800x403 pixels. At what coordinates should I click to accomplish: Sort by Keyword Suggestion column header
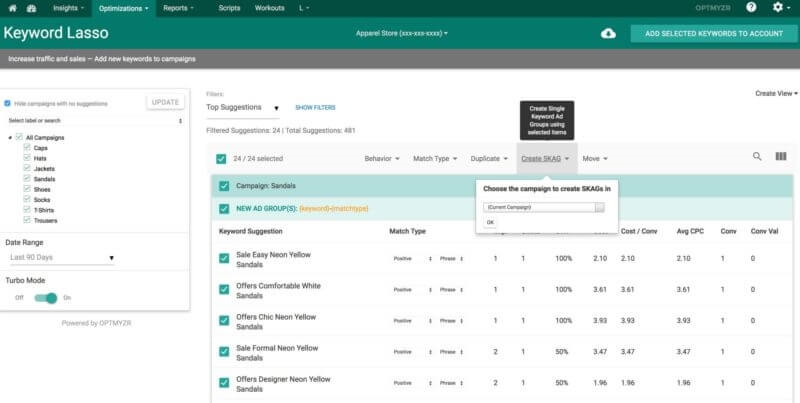coord(251,231)
